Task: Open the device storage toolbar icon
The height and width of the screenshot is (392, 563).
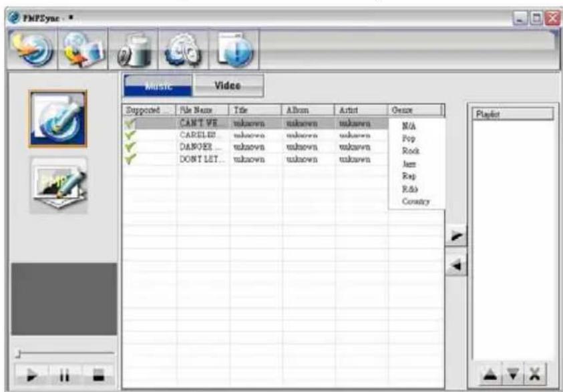Action: [x=134, y=49]
